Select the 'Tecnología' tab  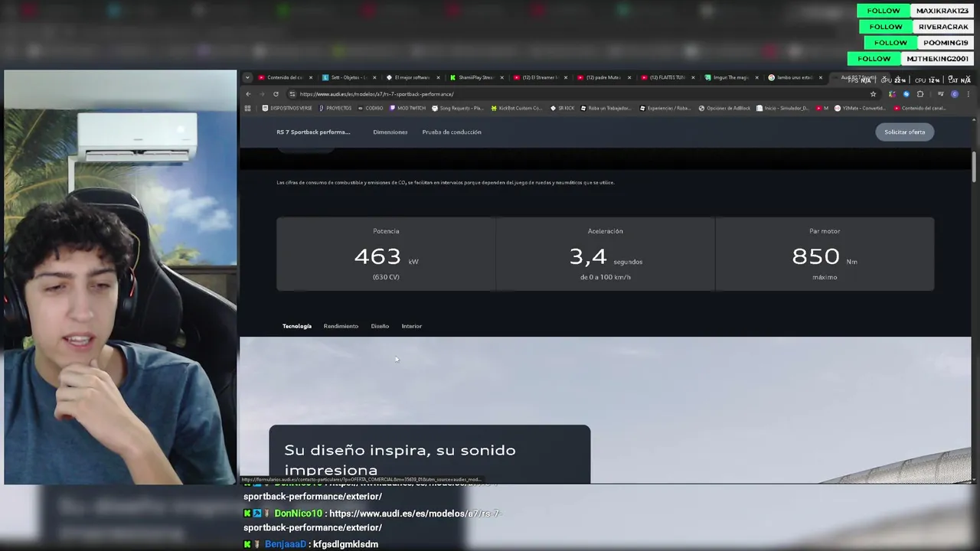[x=297, y=326]
